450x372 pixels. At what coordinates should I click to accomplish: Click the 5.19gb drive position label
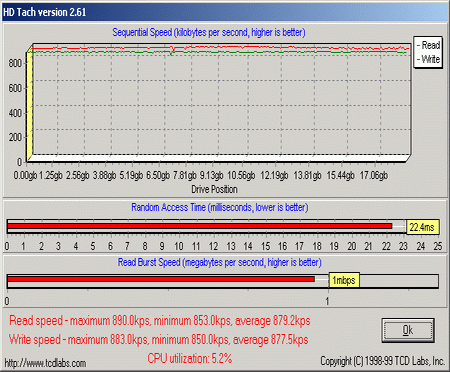point(131,175)
